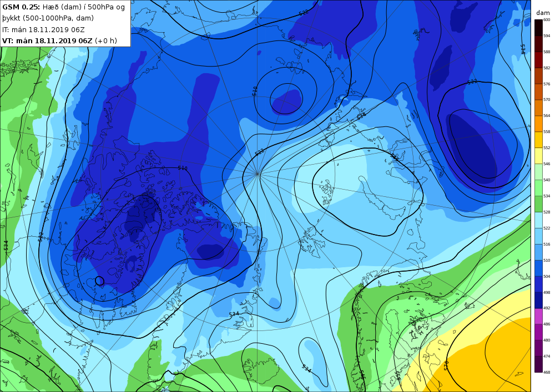Select magenta swatch between 486 and 492

(x=538, y=316)
